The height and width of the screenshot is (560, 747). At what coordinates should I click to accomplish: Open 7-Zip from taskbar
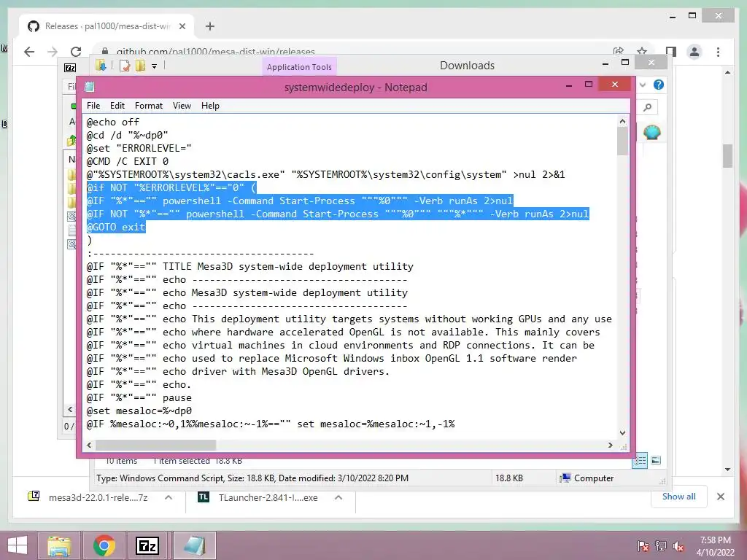point(147,545)
